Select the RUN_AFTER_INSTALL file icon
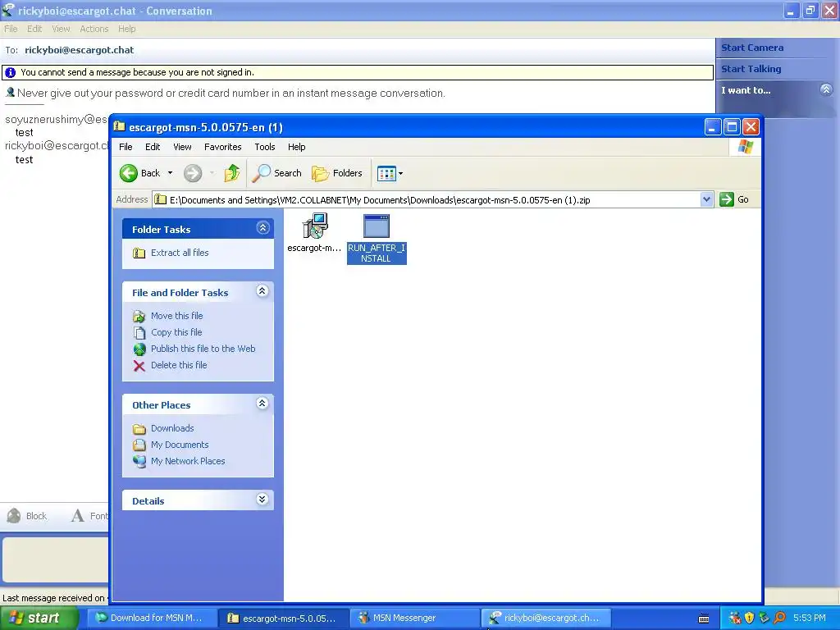 (377, 226)
